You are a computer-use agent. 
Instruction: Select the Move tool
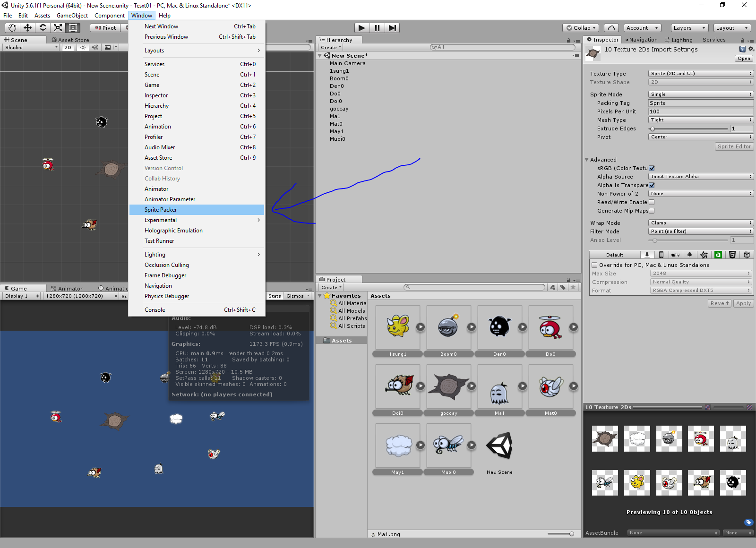tap(27, 27)
